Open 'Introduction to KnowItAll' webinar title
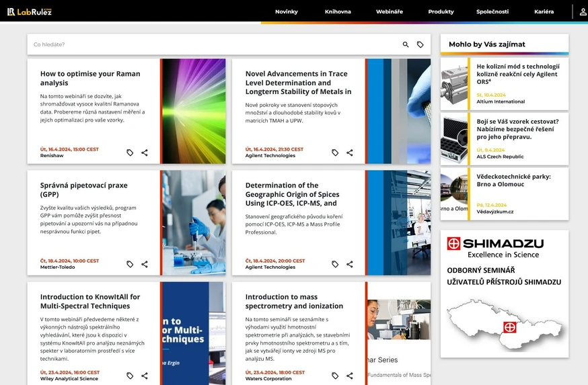Image resolution: width=588 pixels, height=385 pixels. click(90, 302)
